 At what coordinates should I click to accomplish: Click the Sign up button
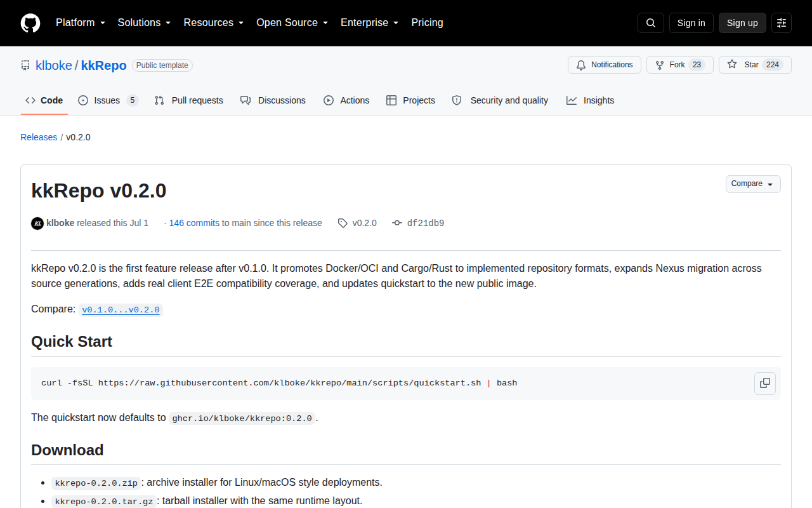tap(742, 23)
